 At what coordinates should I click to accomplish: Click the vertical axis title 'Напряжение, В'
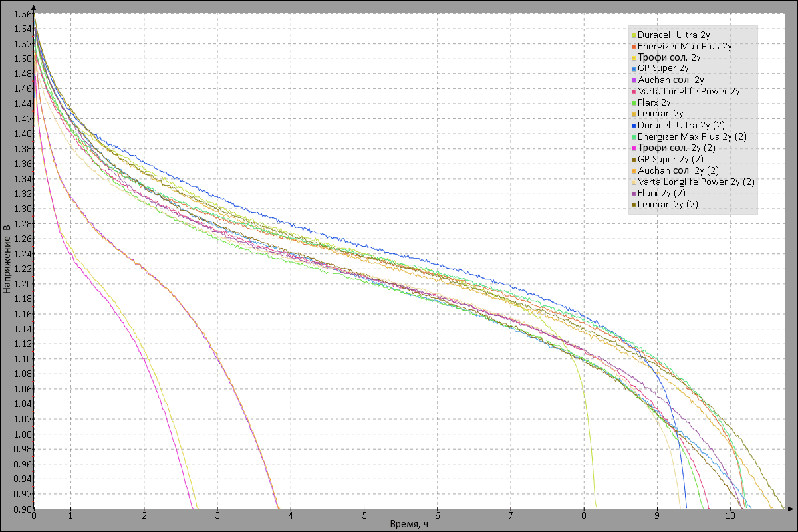click(6, 259)
